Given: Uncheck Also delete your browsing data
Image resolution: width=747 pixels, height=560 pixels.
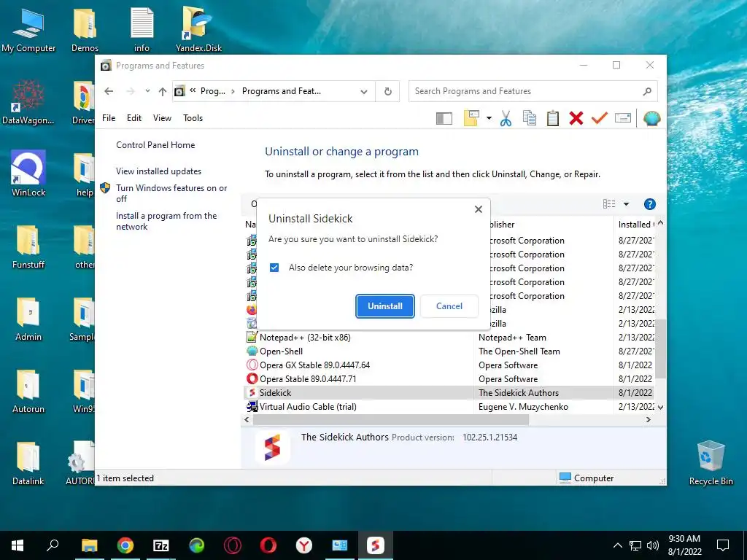Looking at the screenshot, I should [x=274, y=268].
